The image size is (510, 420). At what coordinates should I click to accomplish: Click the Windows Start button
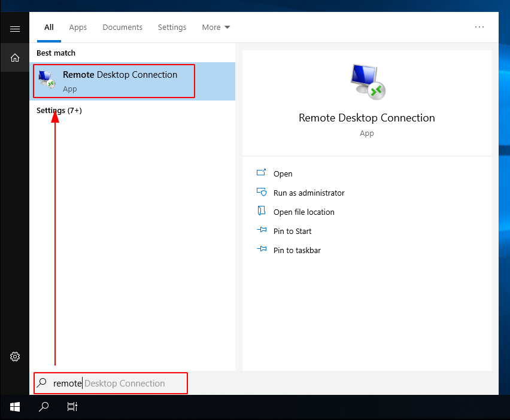click(14, 407)
